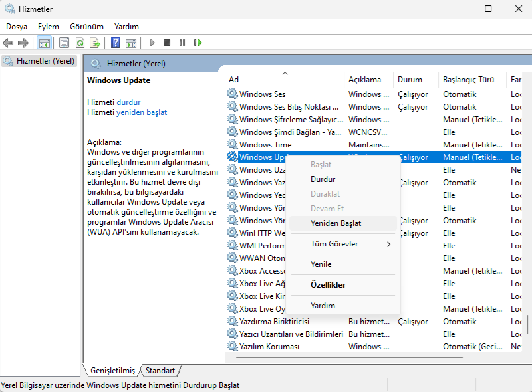Pause the service via the toolbar pause icon
Image resolution: width=532 pixels, height=392 pixels.
pos(182,42)
